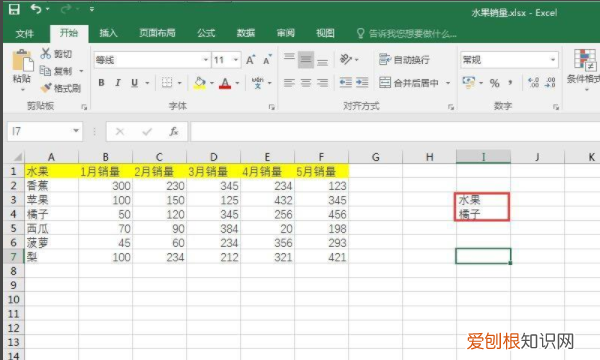Toggle Middle Align

306,59
